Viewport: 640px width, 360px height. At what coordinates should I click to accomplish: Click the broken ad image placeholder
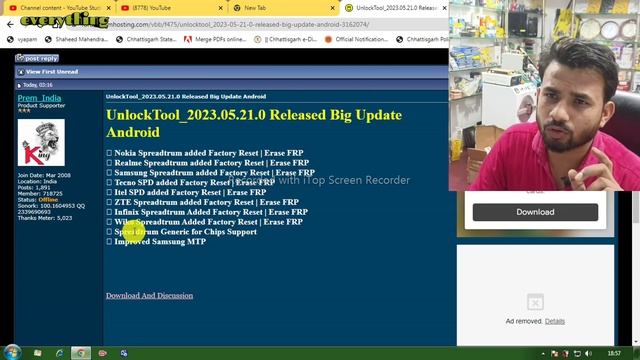point(535,302)
